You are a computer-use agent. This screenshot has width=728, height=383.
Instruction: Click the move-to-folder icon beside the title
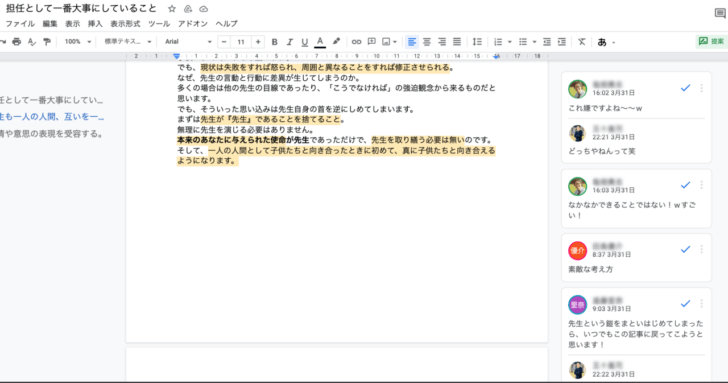pyautogui.click(x=188, y=9)
